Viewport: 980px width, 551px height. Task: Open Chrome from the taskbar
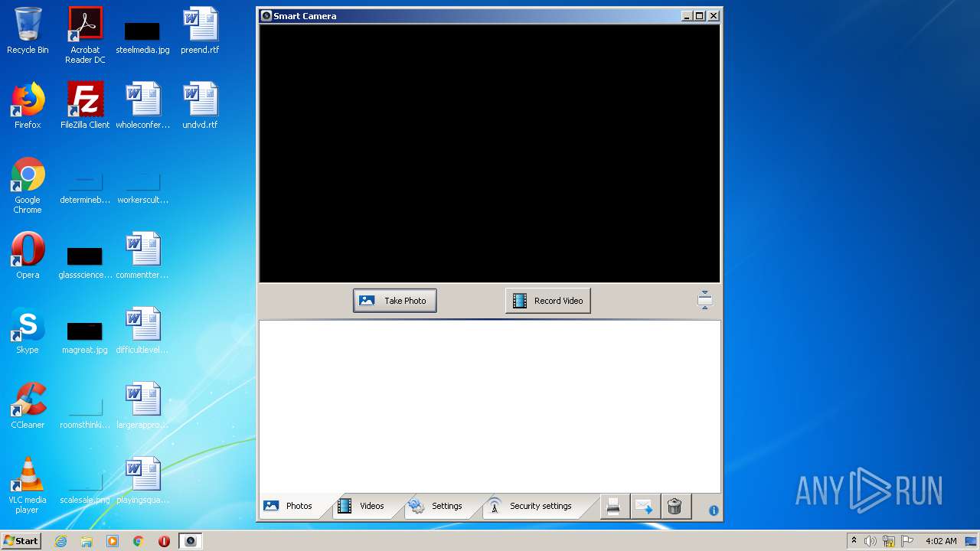tap(139, 541)
